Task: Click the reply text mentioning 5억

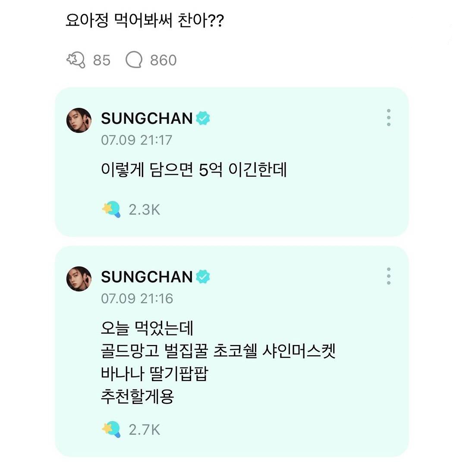Action: (x=194, y=171)
